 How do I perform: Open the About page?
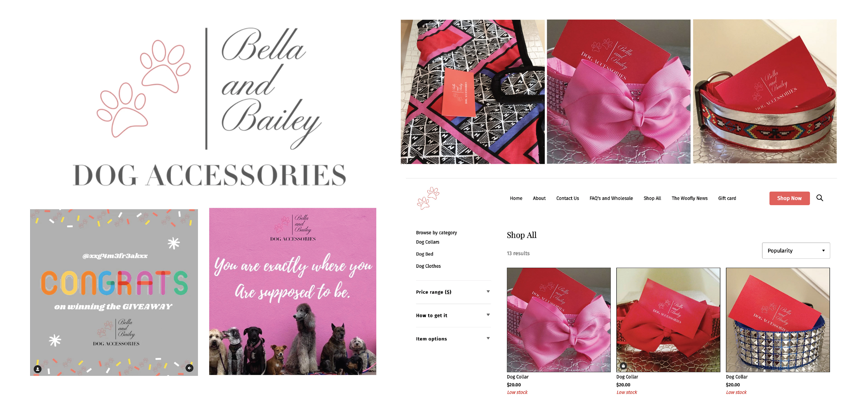coord(539,198)
